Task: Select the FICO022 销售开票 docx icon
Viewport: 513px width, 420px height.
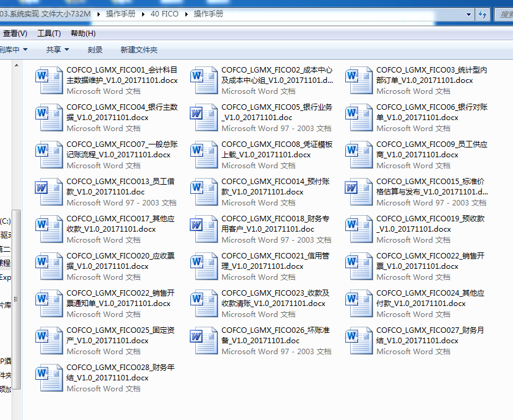Action: (359, 266)
